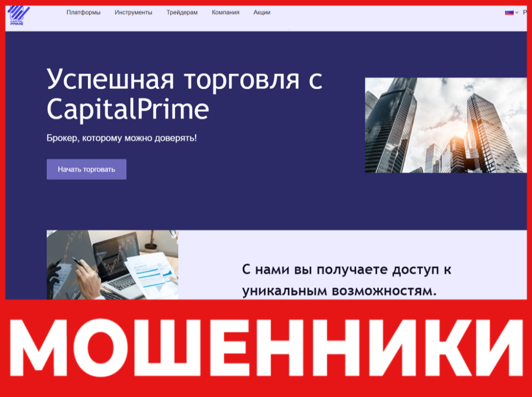Screen dimensions: 532x397
Task: Click the Платформы navigation link
Action: pyautogui.click(x=83, y=12)
